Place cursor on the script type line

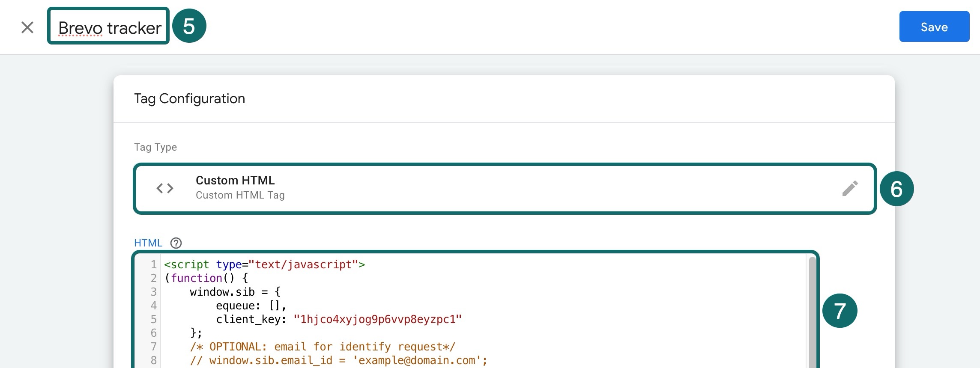pyautogui.click(x=265, y=264)
